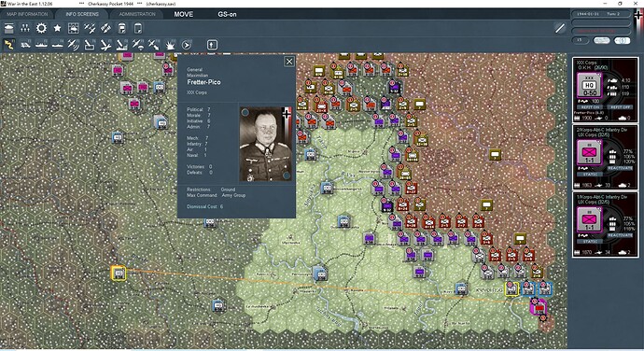Toggle the GS-on ground support setting
The height and width of the screenshot is (351, 644).
[227, 14]
